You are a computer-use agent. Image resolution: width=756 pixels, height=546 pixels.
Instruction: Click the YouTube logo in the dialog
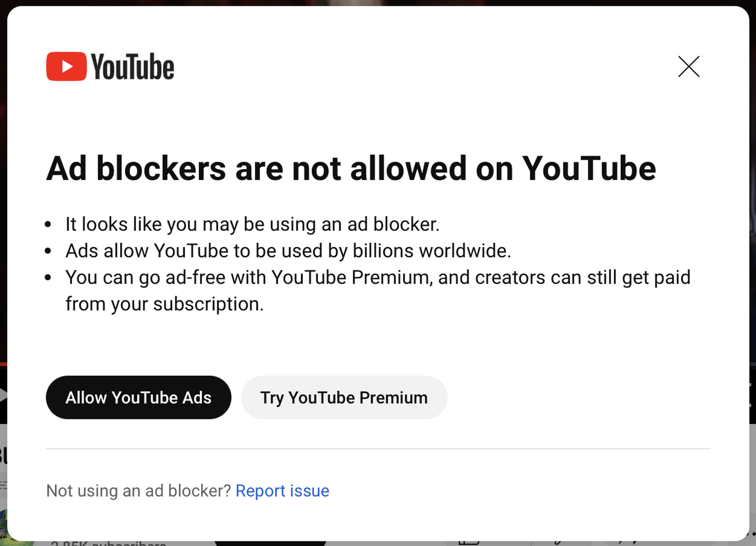tap(132, 67)
